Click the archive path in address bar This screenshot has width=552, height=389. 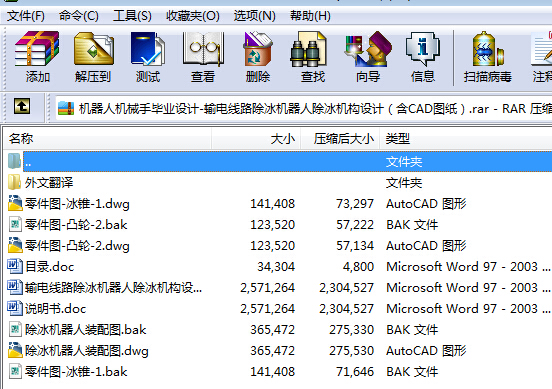tap(315, 109)
